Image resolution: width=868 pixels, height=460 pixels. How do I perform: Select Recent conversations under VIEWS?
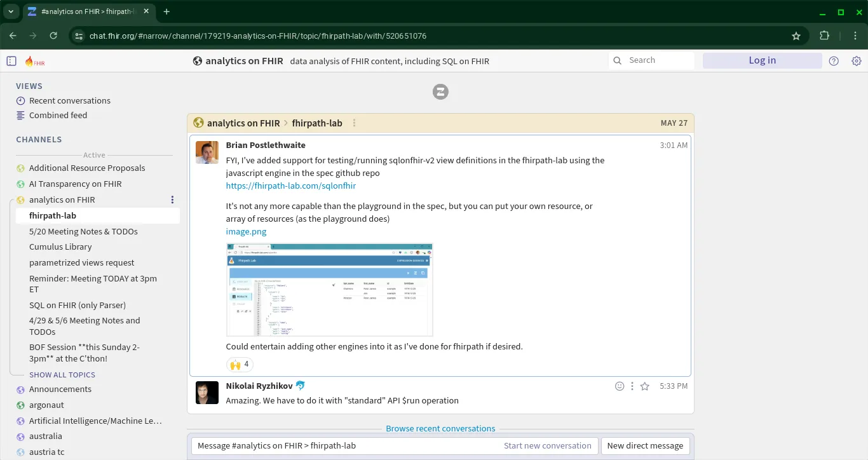coord(69,100)
